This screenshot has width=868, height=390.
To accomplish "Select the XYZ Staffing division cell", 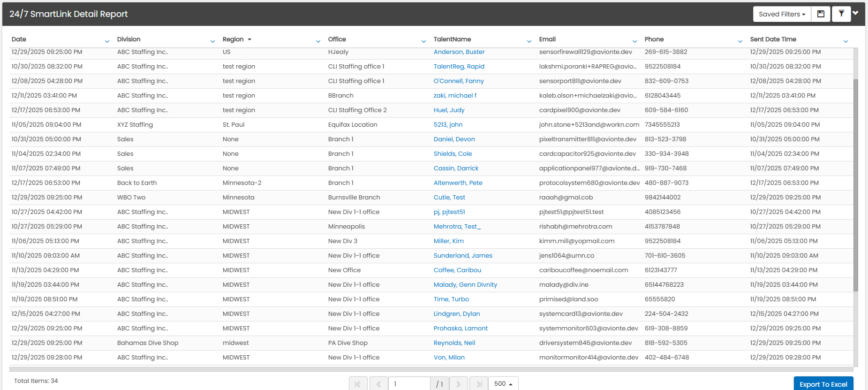I will 135,125.
